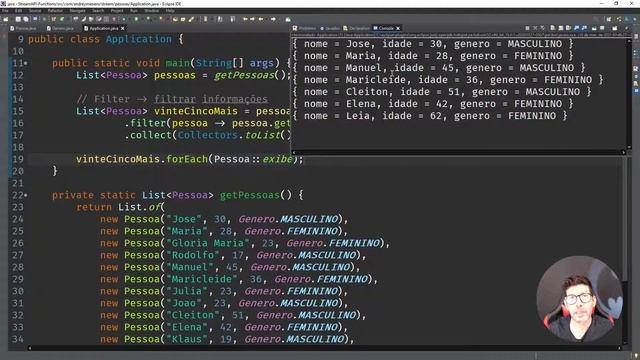Open the Search menu
Image resolution: width=640 pixels, height=360 pixels.
(x=98, y=11)
